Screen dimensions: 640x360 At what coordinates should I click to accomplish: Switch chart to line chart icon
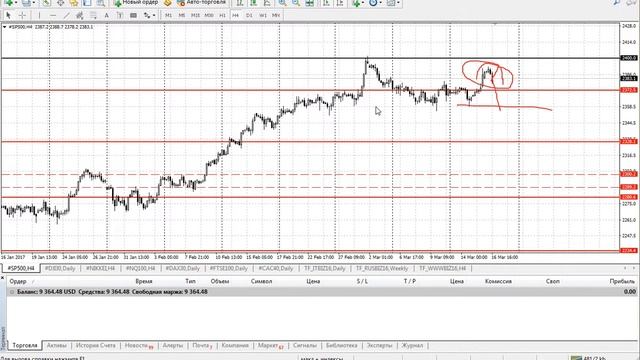click(267, 2)
